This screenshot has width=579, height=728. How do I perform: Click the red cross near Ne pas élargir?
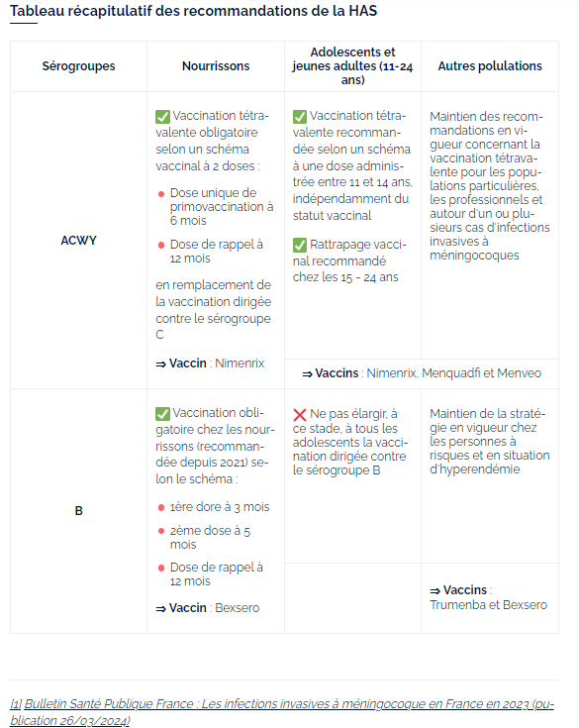click(300, 414)
